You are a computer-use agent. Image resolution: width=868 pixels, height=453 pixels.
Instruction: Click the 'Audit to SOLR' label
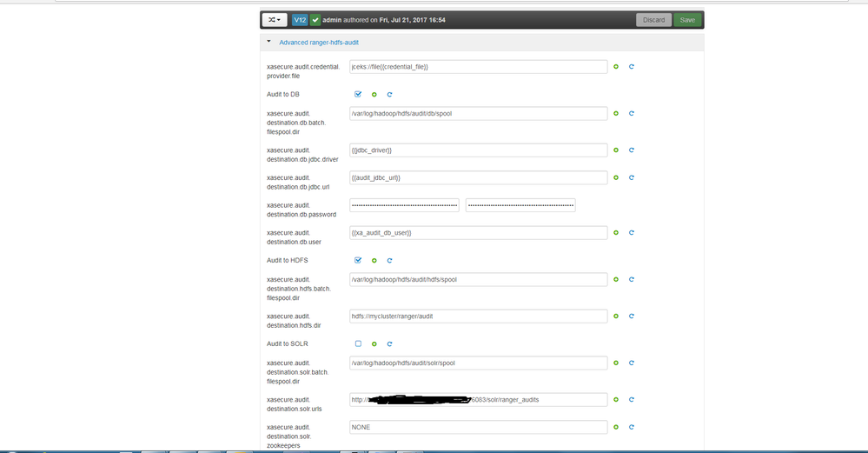(x=288, y=344)
